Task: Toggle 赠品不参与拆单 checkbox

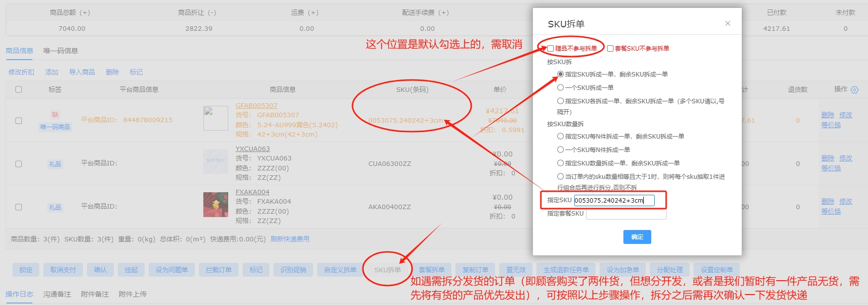Action: click(550, 49)
